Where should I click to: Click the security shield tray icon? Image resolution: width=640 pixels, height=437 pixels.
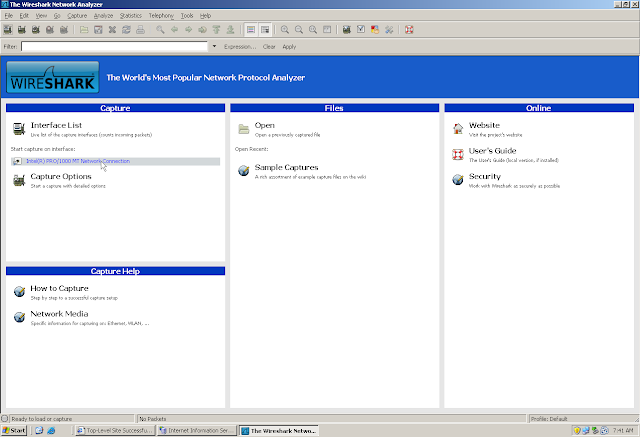577,430
